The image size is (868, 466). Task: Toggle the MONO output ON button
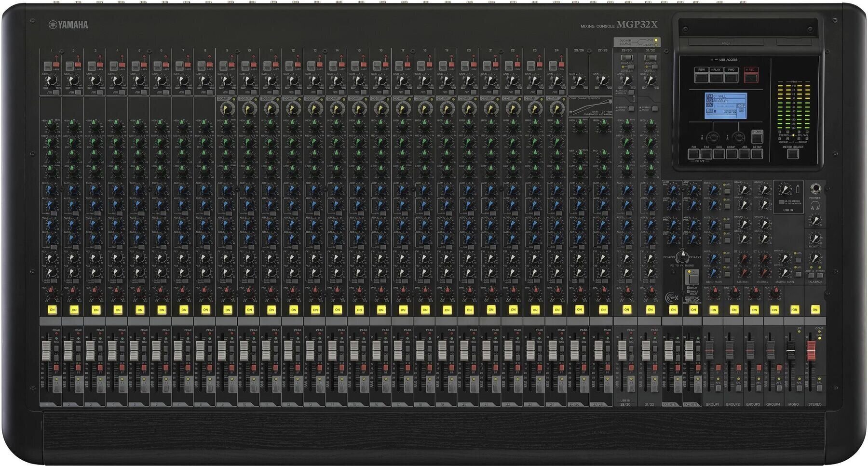pos(795,309)
